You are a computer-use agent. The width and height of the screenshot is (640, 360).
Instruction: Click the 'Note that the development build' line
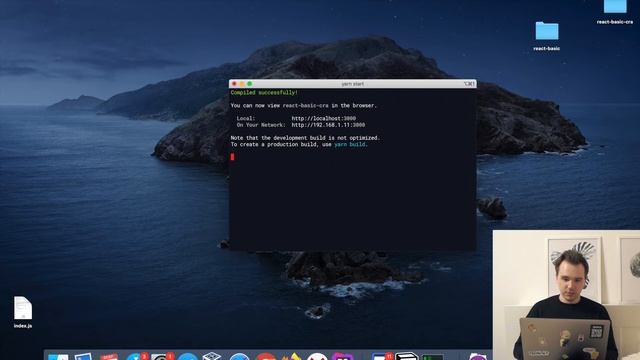click(x=305, y=138)
